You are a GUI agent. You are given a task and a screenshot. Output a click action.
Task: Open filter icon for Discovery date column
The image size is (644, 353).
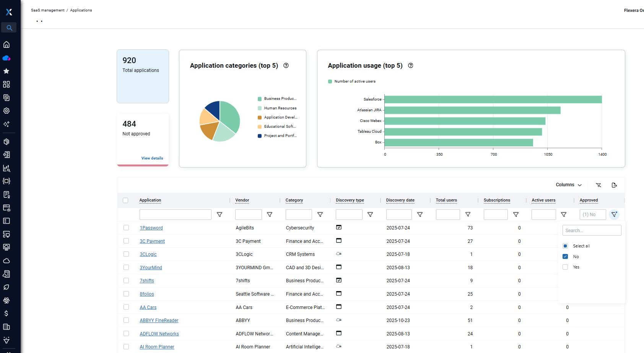pos(420,215)
